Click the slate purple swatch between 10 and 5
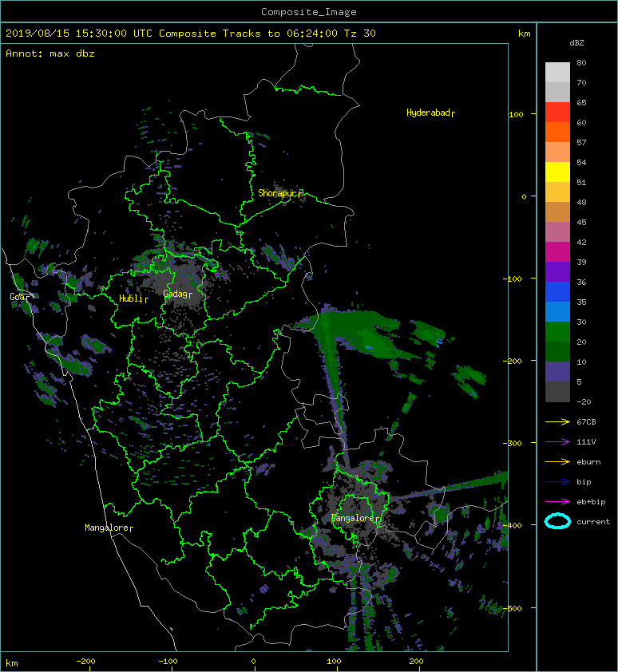The height and width of the screenshot is (672, 618). tap(557, 371)
